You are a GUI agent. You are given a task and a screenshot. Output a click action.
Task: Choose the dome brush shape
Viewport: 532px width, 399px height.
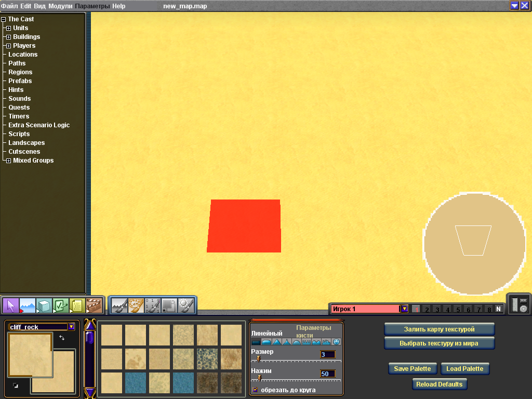pos(297,342)
